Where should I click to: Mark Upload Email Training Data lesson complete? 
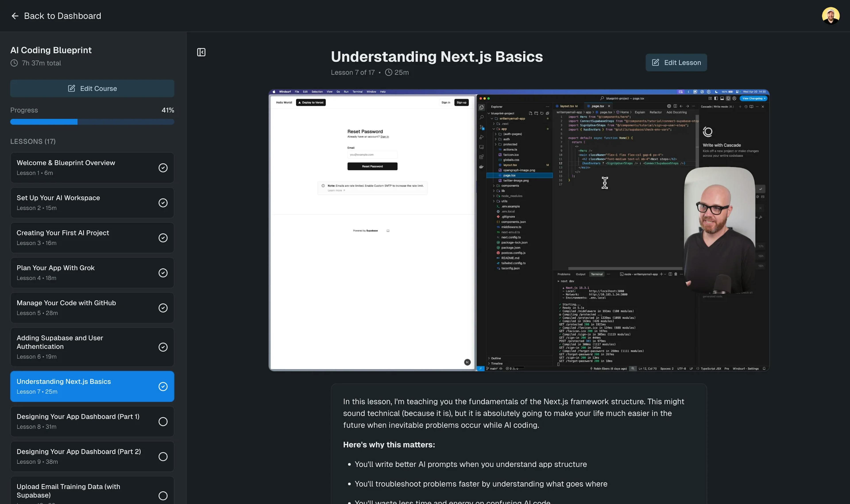pyautogui.click(x=163, y=496)
